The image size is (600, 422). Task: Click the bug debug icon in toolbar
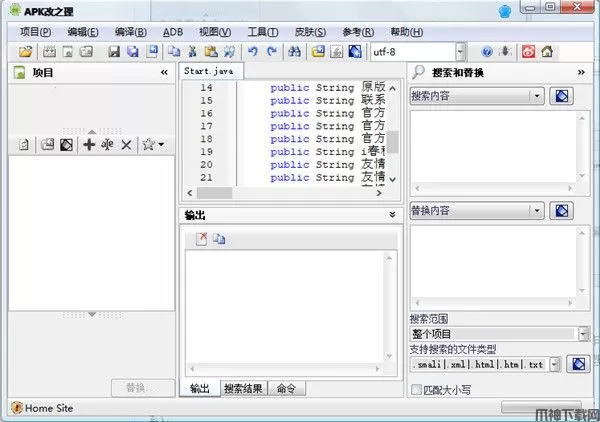click(505, 51)
